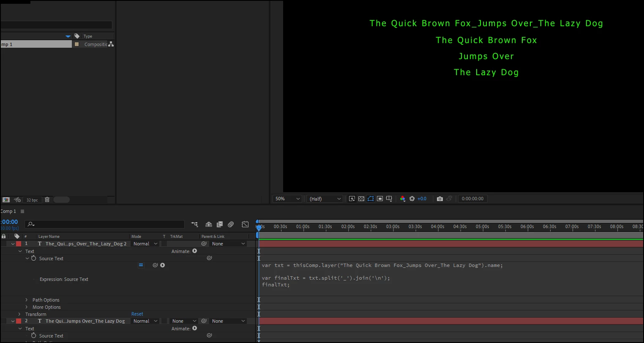Open new composition icon in Project panel
Screen dimensions: 644x343
tap(6, 200)
